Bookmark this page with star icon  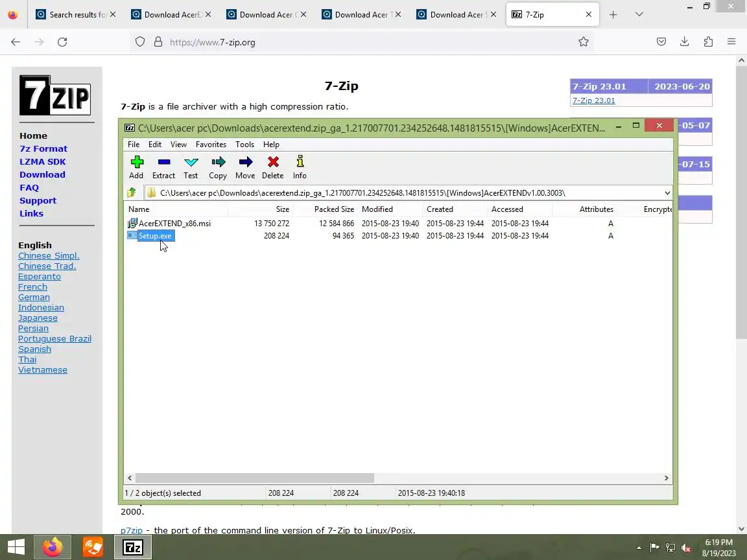(x=583, y=42)
